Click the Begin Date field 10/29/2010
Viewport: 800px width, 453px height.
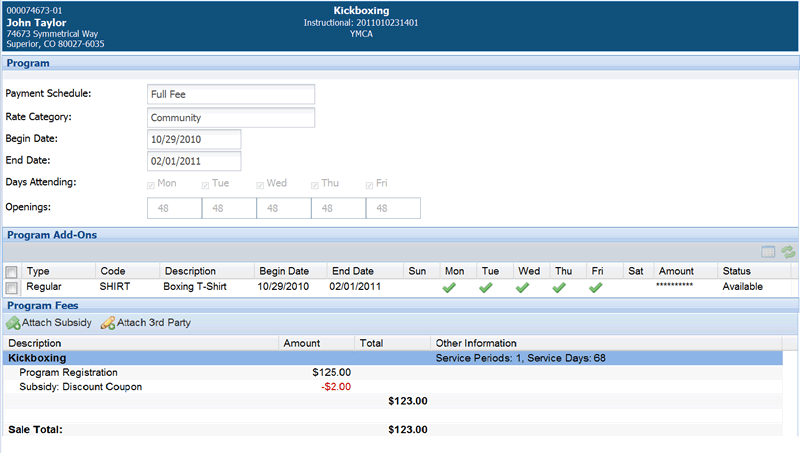pos(194,139)
